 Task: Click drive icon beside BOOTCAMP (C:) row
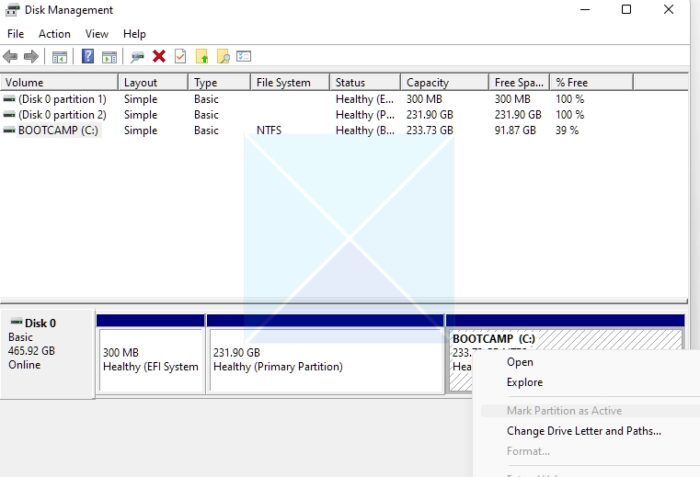9,130
